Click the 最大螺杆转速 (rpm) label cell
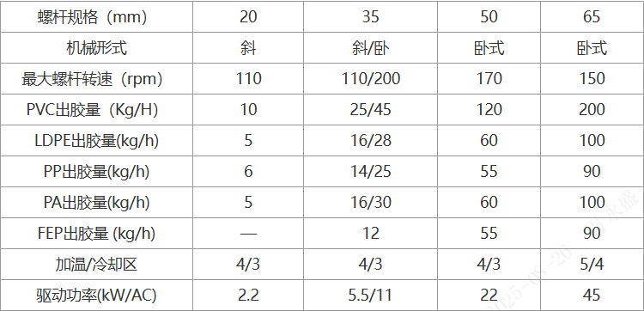Viewport: 644px width, 311px height. [96, 79]
